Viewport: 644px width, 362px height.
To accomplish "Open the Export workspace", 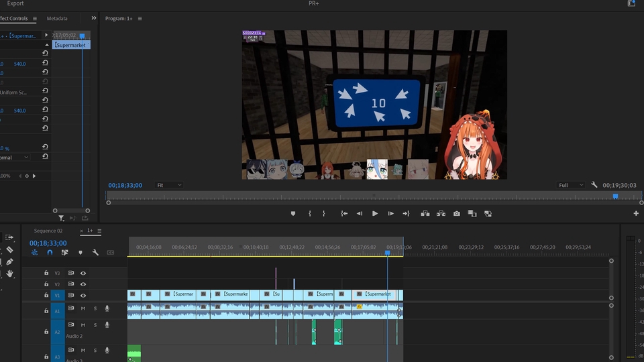I will pyautogui.click(x=15, y=3).
